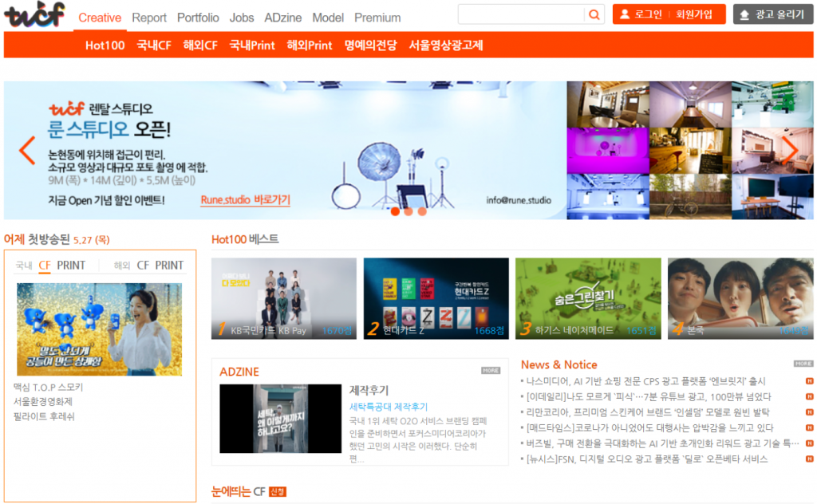Click the 회원가입 link
The width and height of the screenshot is (817, 504).
point(694,14)
